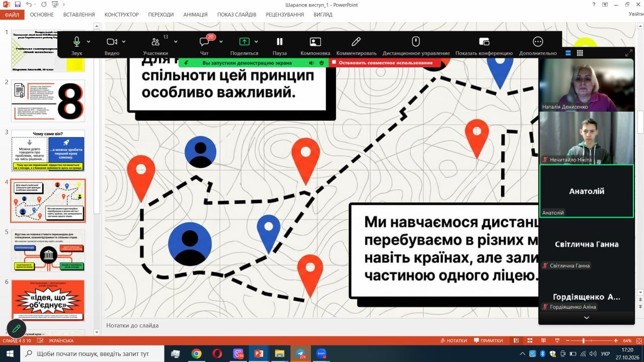Switch to Normal view in status bar
Screen dimensions: 644x362
pos(516,340)
